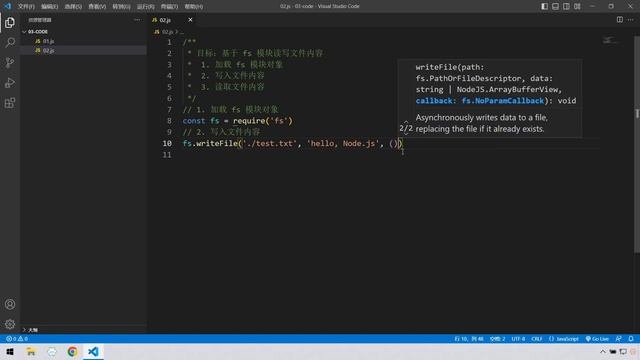Open Windows Start menu
640x360 pixels.
[x=10, y=351]
